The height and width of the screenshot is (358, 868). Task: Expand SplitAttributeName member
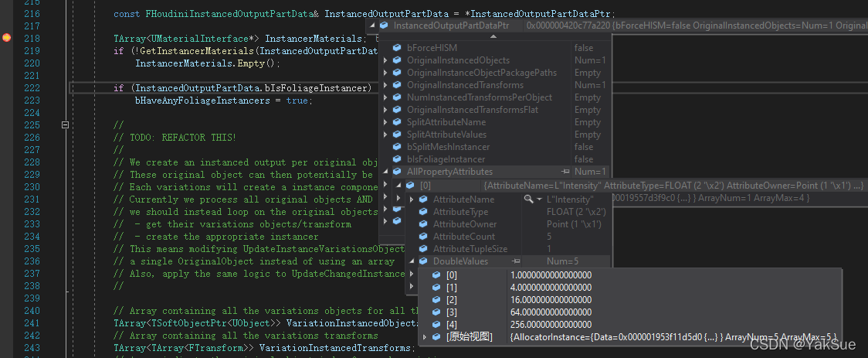(385, 122)
